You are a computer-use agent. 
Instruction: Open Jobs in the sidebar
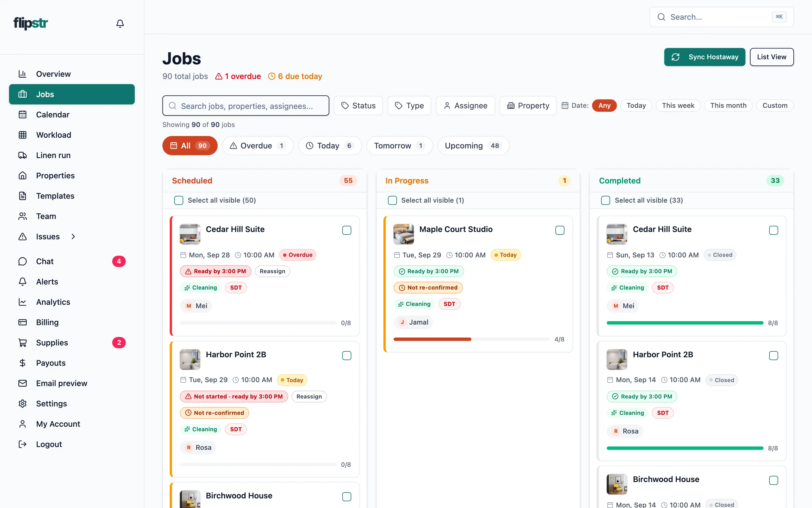(x=72, y=95)
